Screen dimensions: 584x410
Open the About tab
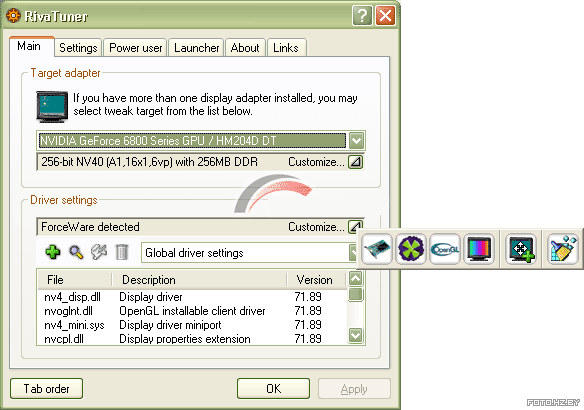pos(245,48)
